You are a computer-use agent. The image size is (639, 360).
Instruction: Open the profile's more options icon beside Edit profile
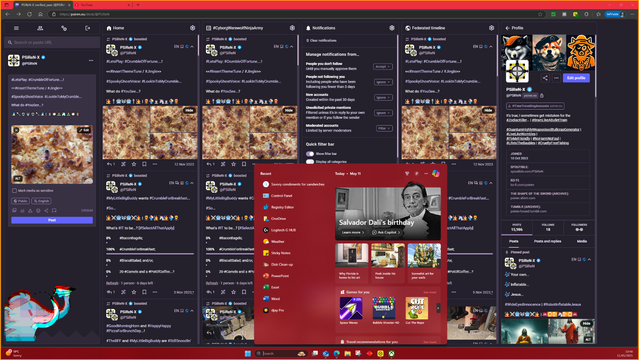click(556, 78)
